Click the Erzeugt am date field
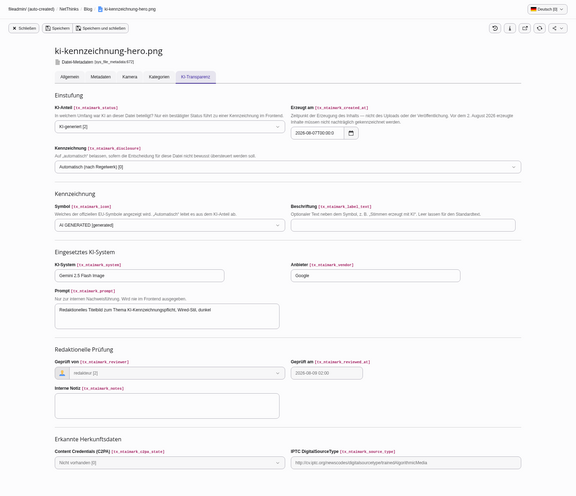This screenshot has width=576, height=496. coord(317,133)
